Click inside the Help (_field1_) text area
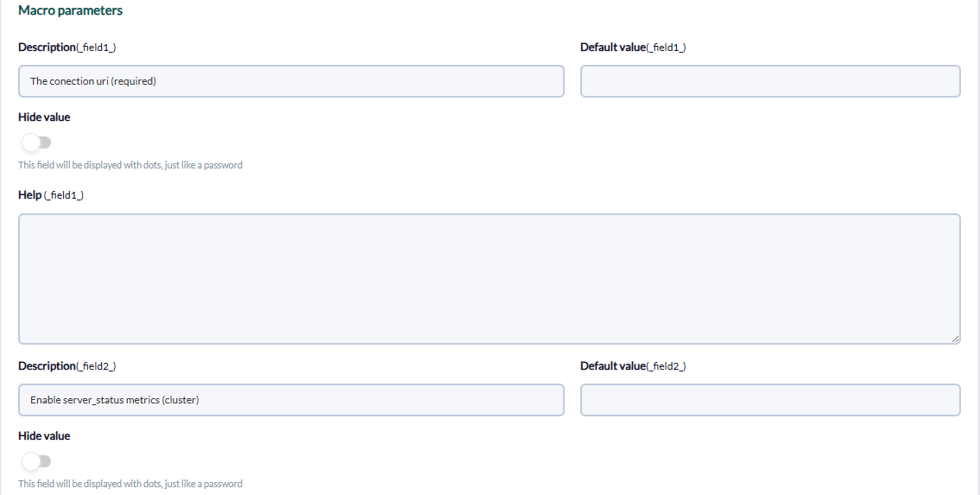 tap(490, 279)
